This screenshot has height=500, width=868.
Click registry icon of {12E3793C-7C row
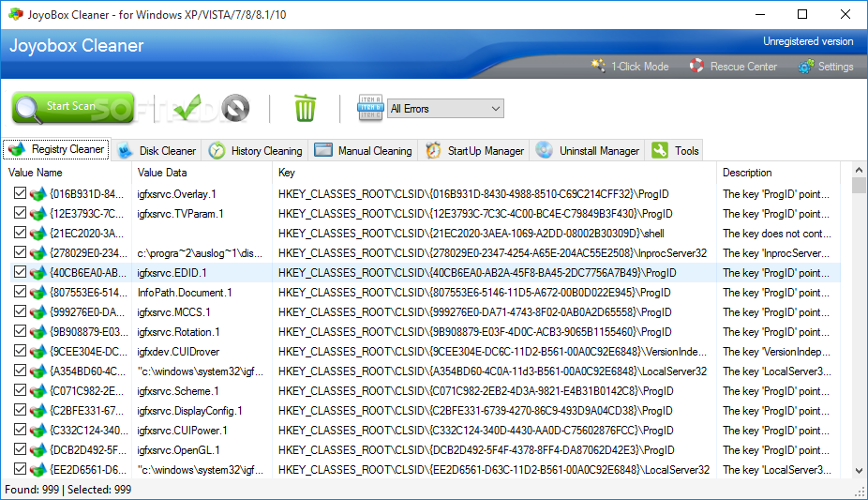[37, 214]
